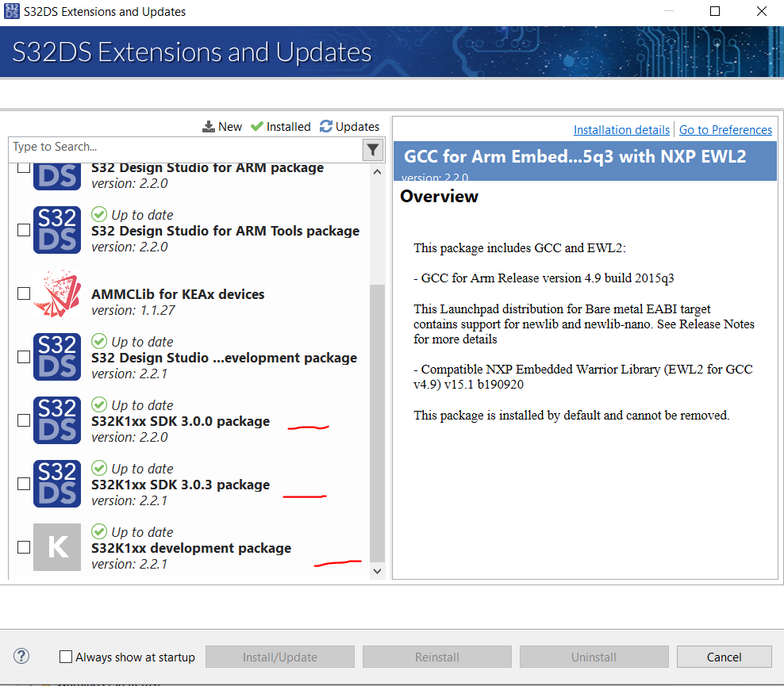
Task: Toggle the Always show at startup option
Action: 65,657
